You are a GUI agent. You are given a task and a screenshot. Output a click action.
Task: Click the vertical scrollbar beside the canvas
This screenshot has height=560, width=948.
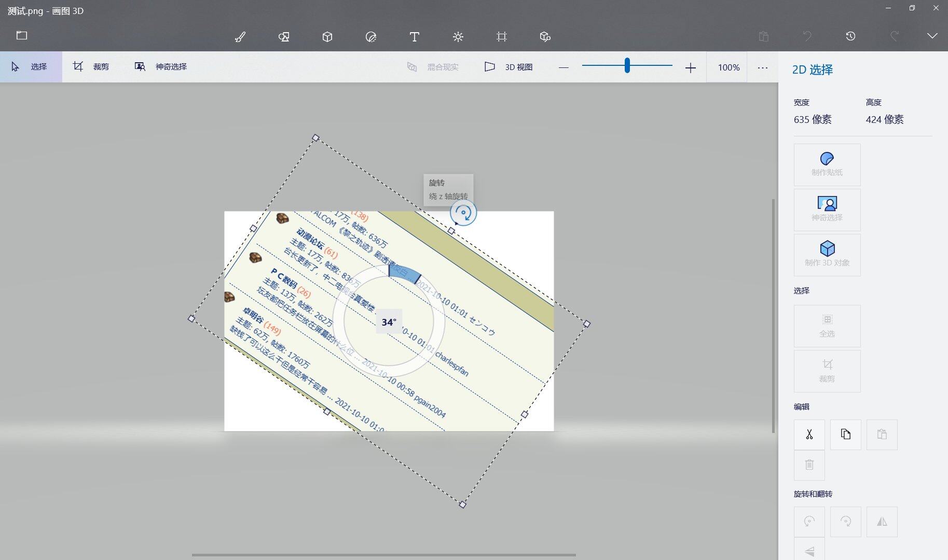tap(773, 316)
